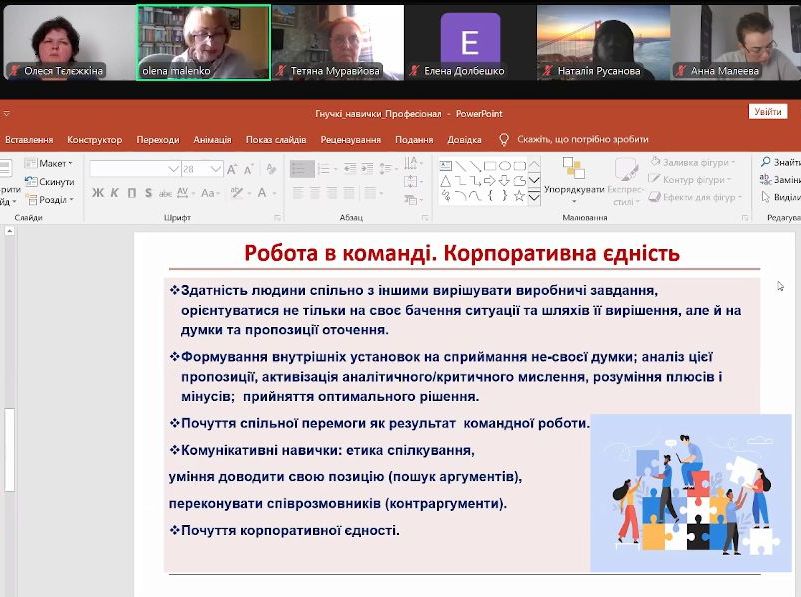Image resolution: width=801 pixels, height=597 pixels.
Task: Apply italic formatting with the К icon
Action: (x=113, y=190)
